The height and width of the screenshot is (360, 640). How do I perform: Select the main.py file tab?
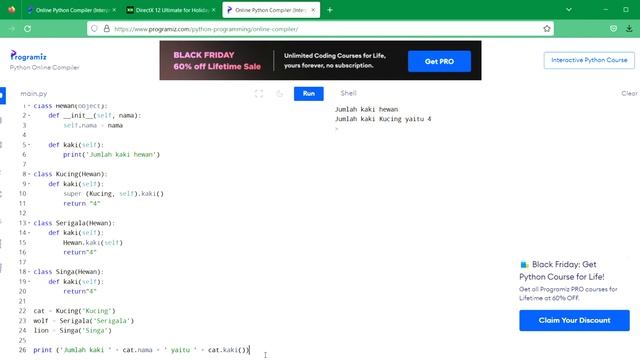point(34,93)
